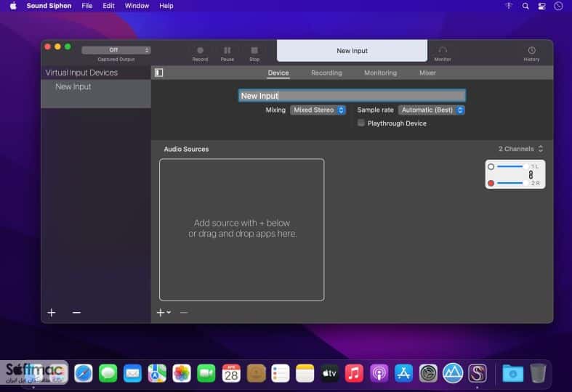
Task: Stop recording with the Stop button
Action: coord(254,54)
